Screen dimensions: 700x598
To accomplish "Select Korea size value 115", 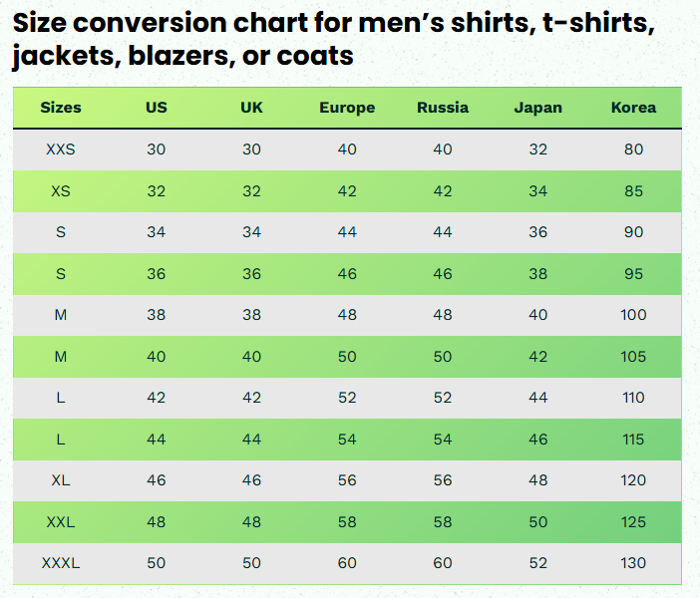I will (633, 440).
